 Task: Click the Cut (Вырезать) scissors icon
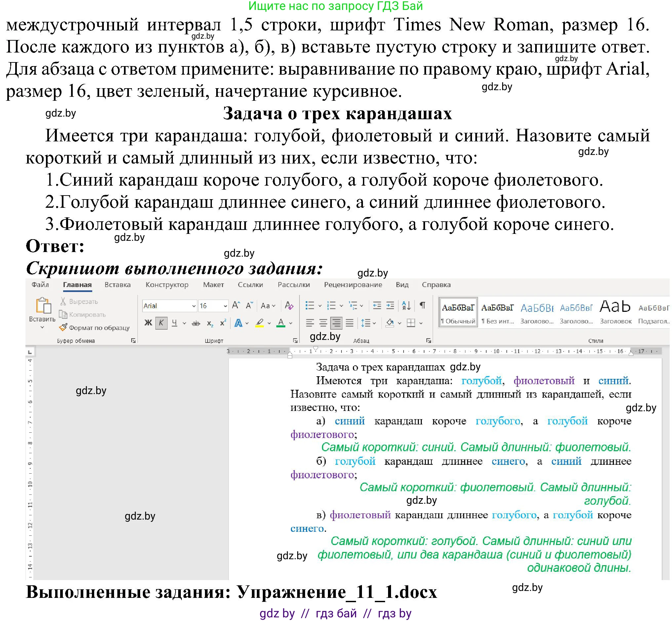(x=63, y=301)
